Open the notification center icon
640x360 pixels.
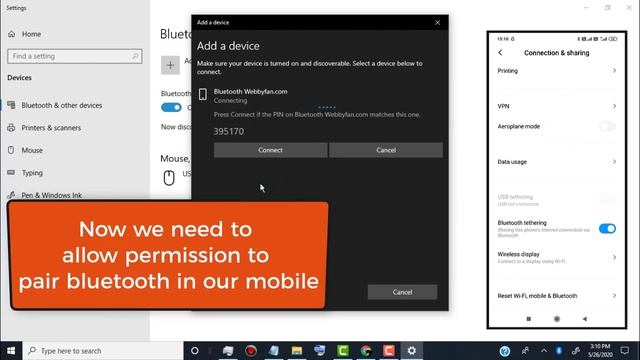(624, 351)
